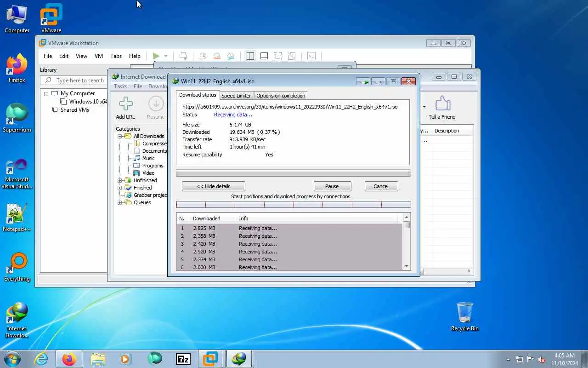
Task: Select Video category in IDM
Action: [144, 173]
